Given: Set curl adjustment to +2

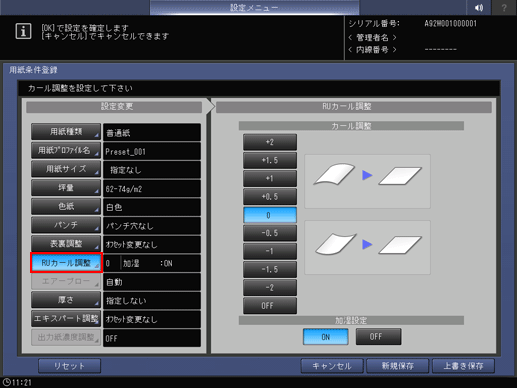Looking at the screenshot, I should point(270,142).
